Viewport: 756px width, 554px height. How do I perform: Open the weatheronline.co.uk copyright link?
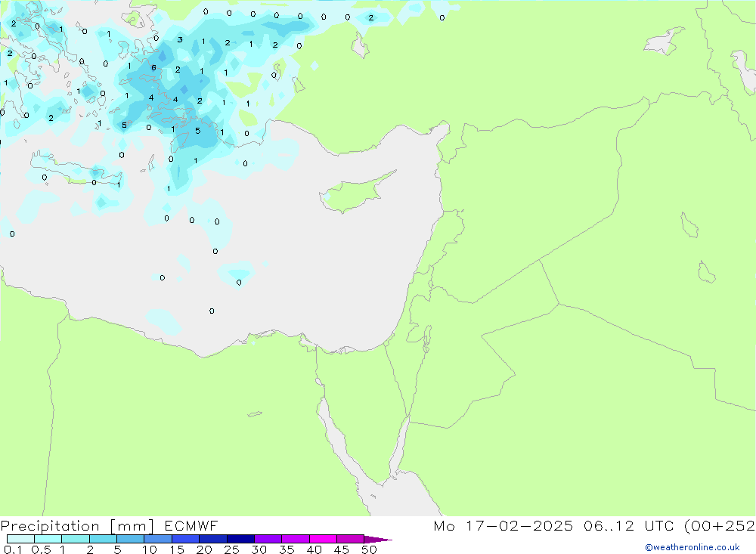coord(692,547)
